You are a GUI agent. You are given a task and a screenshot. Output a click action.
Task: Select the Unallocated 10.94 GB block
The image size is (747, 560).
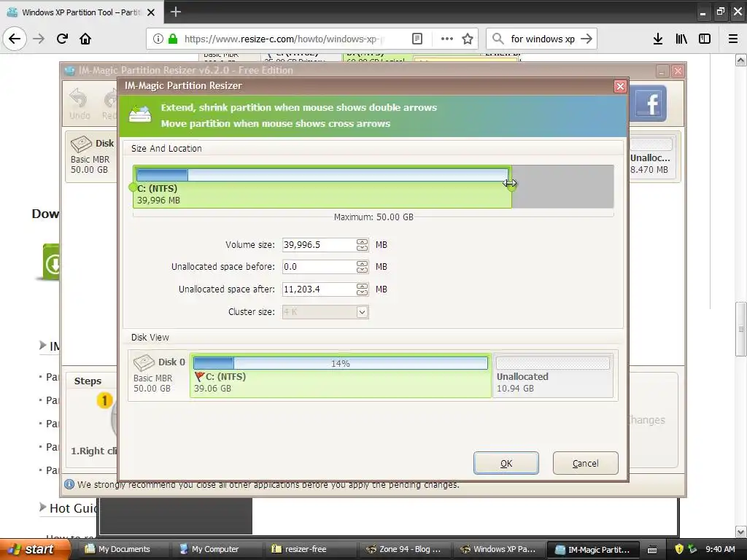[553, 376]
